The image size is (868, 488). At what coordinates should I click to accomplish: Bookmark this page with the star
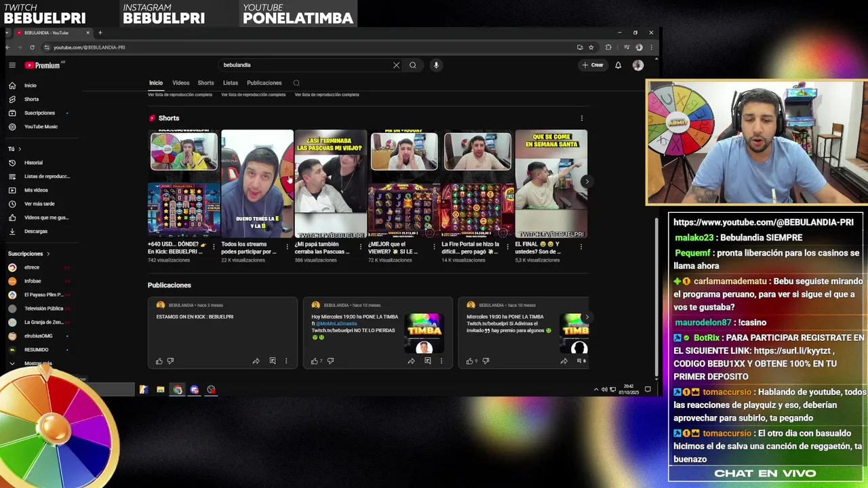(x=591, y=47)
